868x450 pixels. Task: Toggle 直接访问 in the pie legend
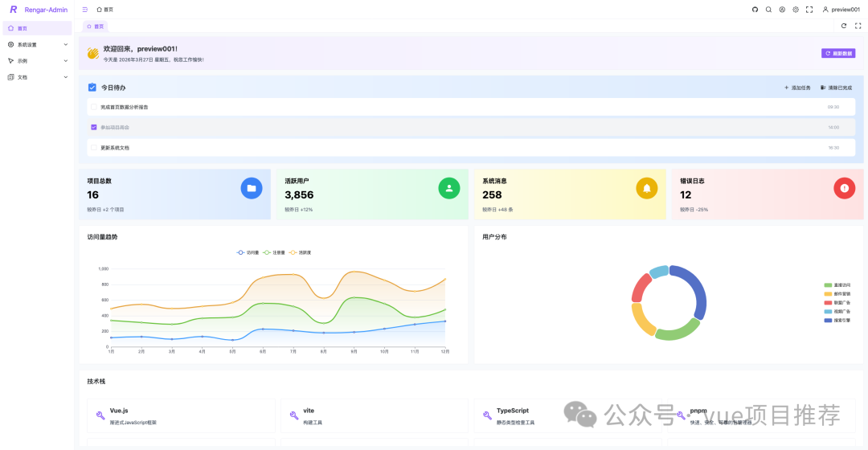837,285
